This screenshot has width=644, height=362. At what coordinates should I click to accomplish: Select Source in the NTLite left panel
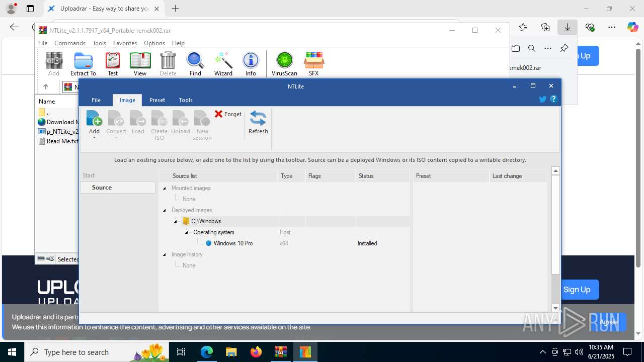point(118,188)
